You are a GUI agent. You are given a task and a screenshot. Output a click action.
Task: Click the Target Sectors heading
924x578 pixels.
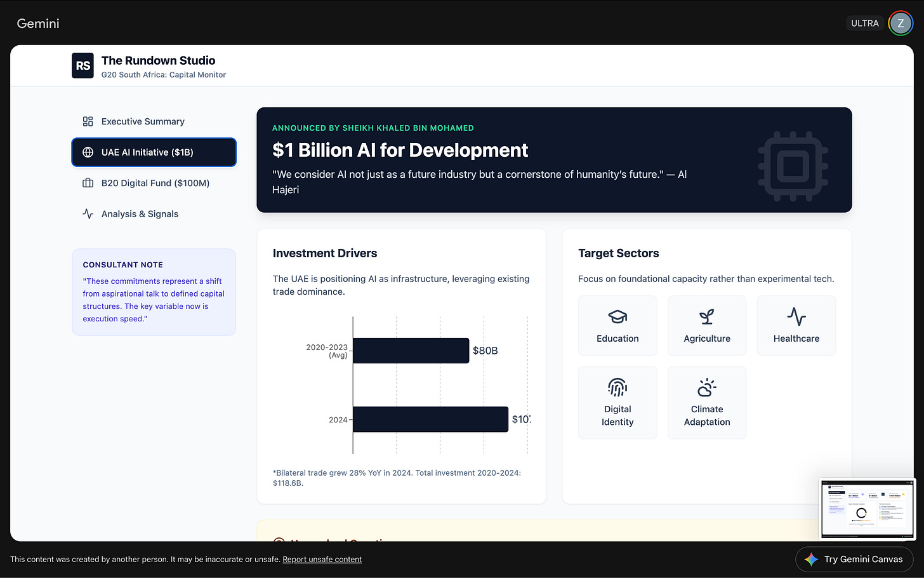click(619, 253)
